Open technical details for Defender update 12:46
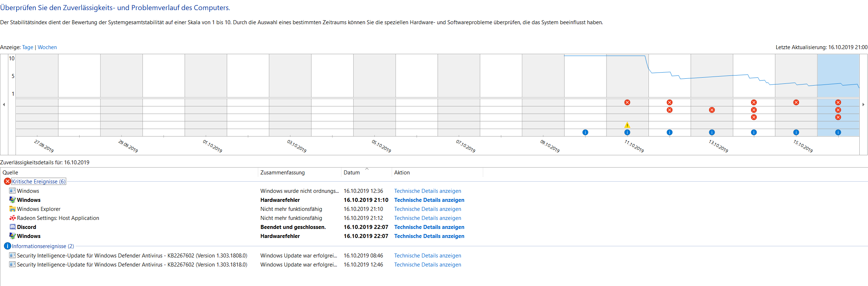Image resolution: width=868 pixels, height=286 pixels. pos(427,265)
